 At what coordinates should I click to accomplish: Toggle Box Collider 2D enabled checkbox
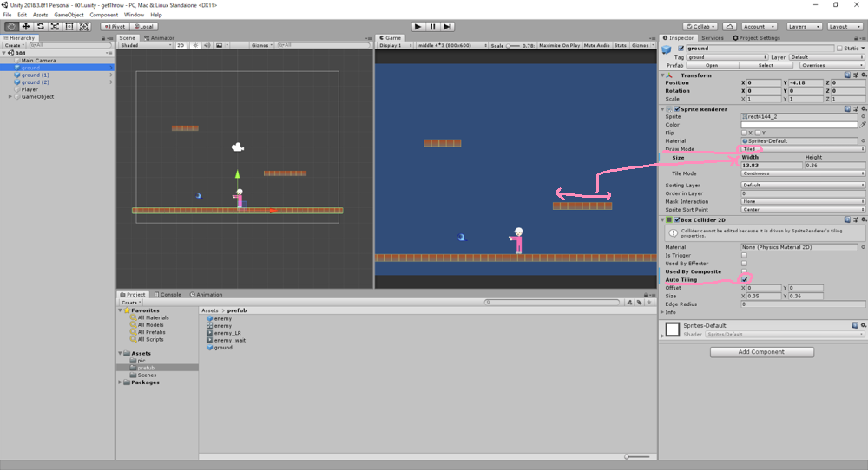[x=677, y=219]
